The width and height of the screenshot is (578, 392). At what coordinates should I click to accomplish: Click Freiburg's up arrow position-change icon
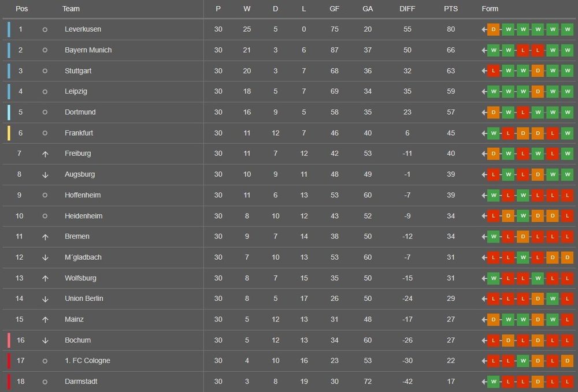45,154
